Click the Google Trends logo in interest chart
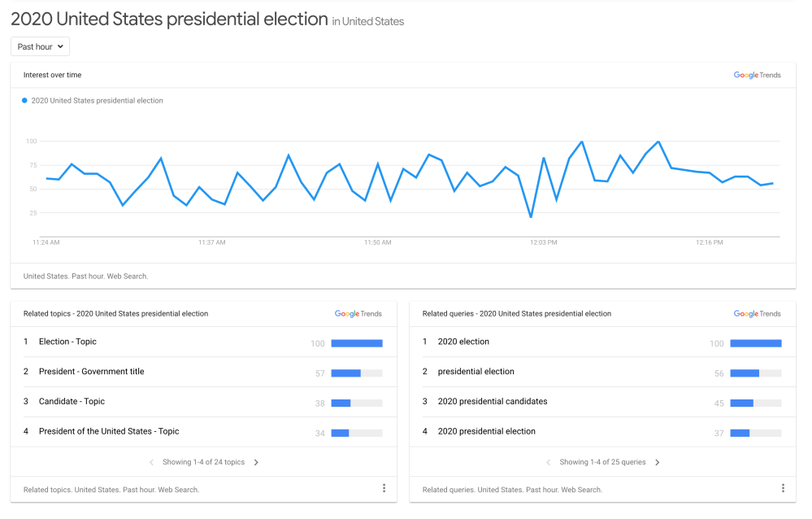The height and width of the screenshot is (519, 812). [x=757, y=75]
